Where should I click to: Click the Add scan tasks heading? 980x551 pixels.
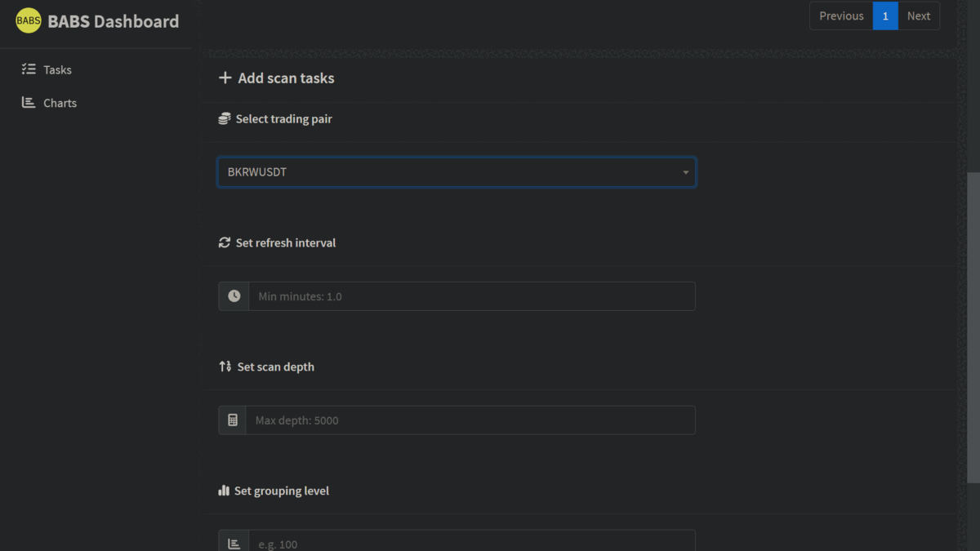coord(286,78)
